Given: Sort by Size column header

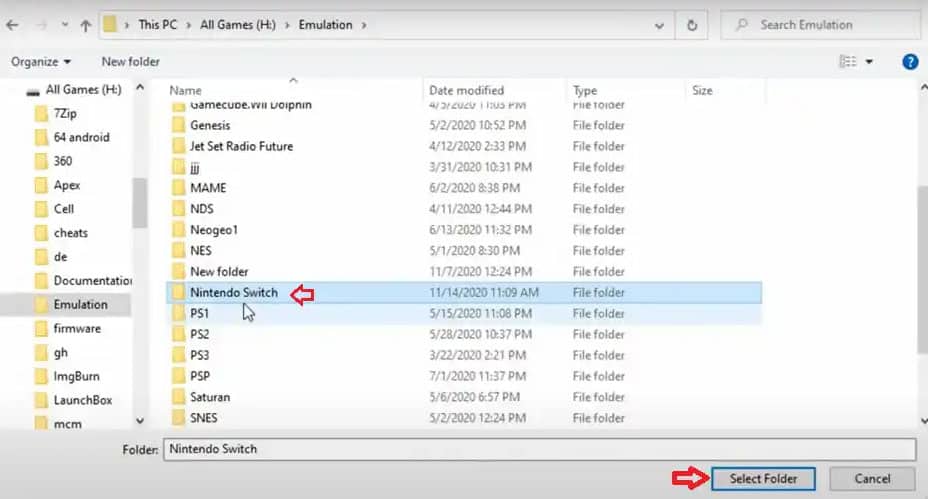Looking at the screenshot, I should pos(702,91).
